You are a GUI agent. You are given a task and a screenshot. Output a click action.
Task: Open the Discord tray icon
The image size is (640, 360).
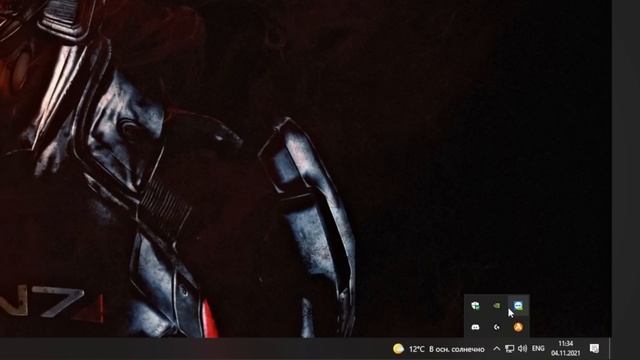coord(475,327)
